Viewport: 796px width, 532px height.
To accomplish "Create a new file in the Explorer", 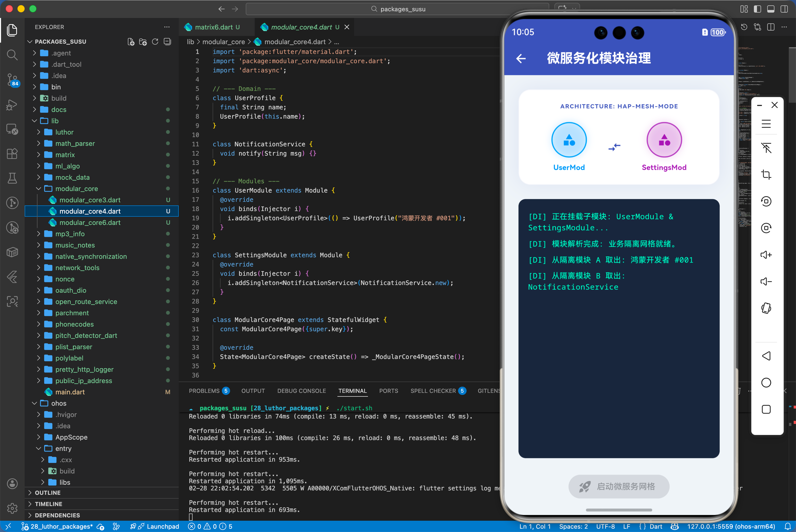I will point(131,42).
